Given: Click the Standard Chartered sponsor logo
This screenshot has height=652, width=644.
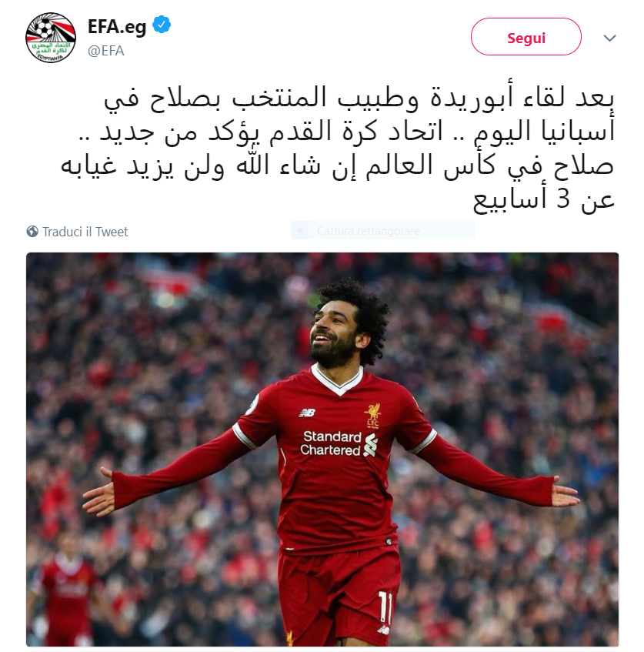Looking at the screenshot, I should 339,443.
